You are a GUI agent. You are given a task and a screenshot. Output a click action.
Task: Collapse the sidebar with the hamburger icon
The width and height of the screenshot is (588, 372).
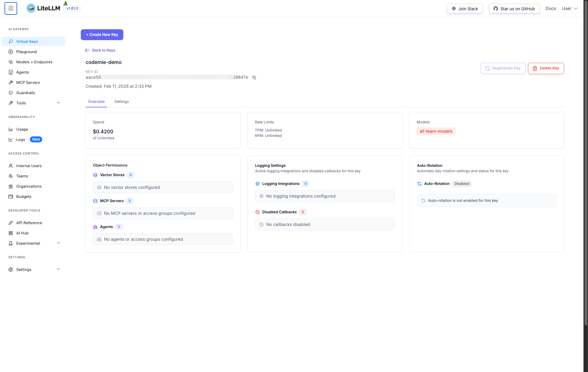(x=11, y=8)
